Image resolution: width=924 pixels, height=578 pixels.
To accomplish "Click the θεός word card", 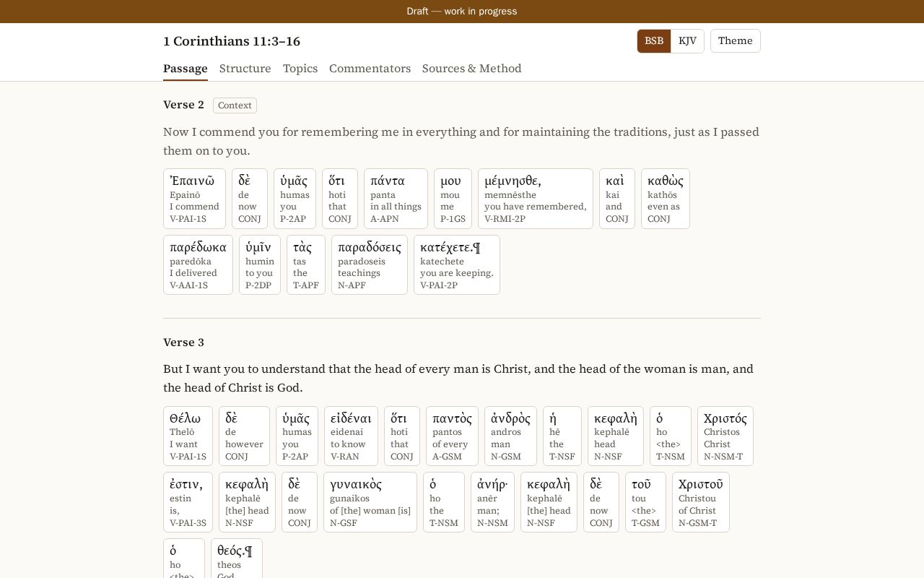I will tap(237, 558).
